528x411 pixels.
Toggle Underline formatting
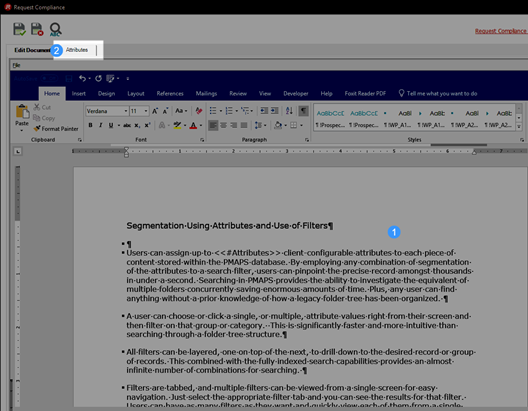[111, 125]
